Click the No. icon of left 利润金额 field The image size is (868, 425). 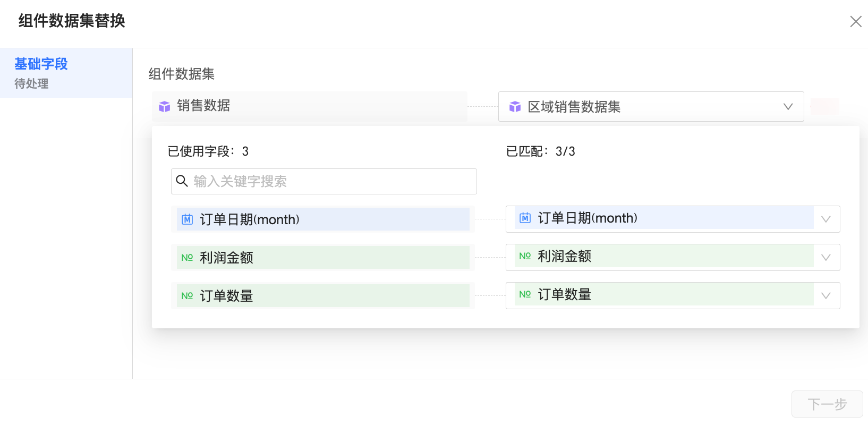pos(187,258)
